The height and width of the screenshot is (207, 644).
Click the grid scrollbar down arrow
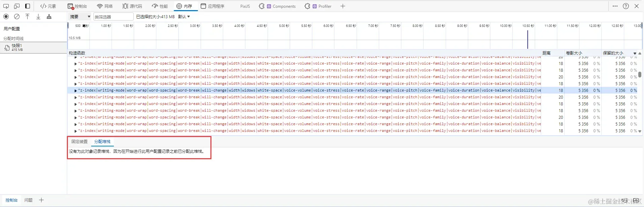pos(640,131)
